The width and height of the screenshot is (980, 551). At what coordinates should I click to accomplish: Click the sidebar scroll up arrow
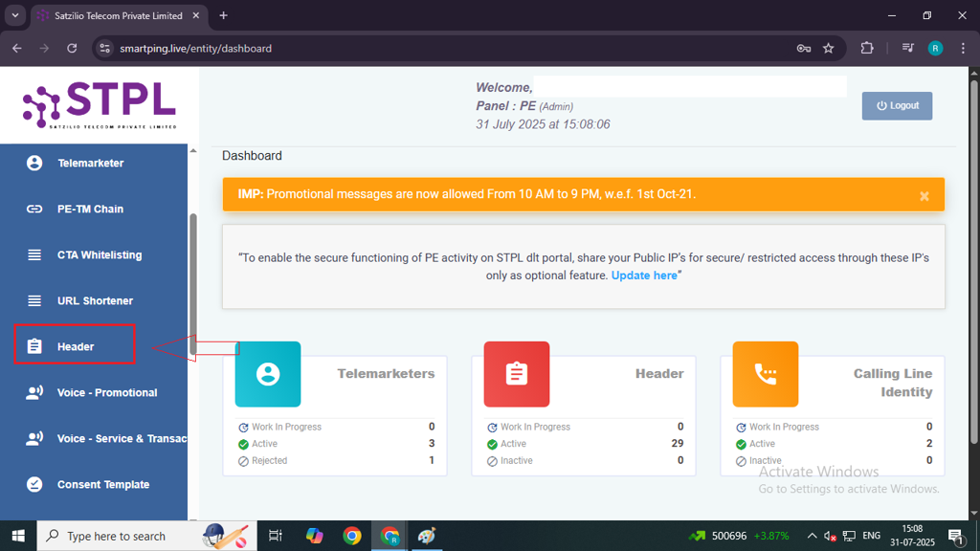(193, 150)
